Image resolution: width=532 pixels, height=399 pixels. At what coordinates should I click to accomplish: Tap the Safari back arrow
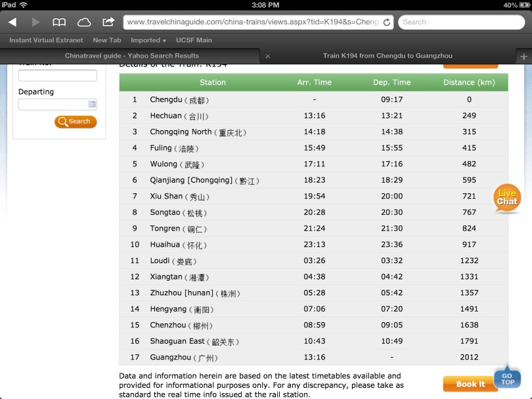point(12,22)
